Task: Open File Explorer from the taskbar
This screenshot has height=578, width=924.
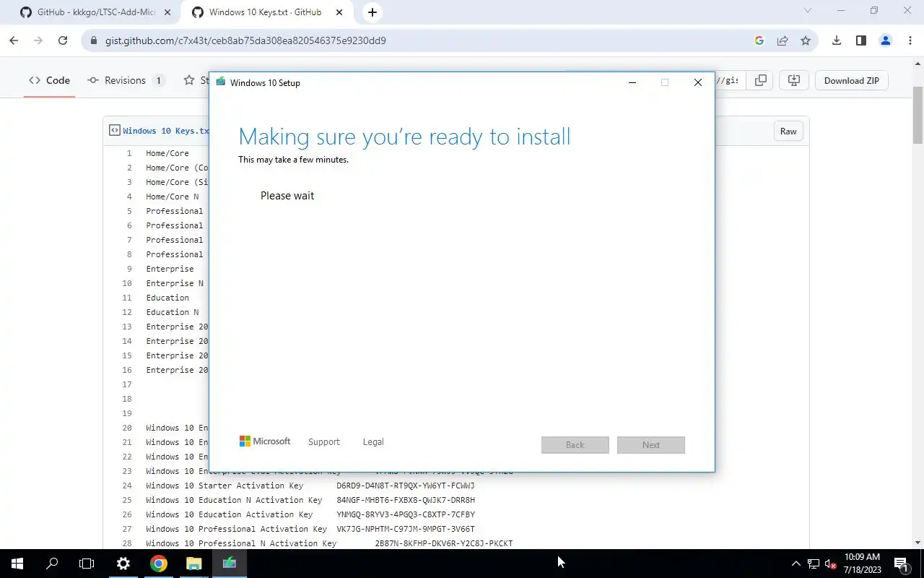Action: pos(194,564)
